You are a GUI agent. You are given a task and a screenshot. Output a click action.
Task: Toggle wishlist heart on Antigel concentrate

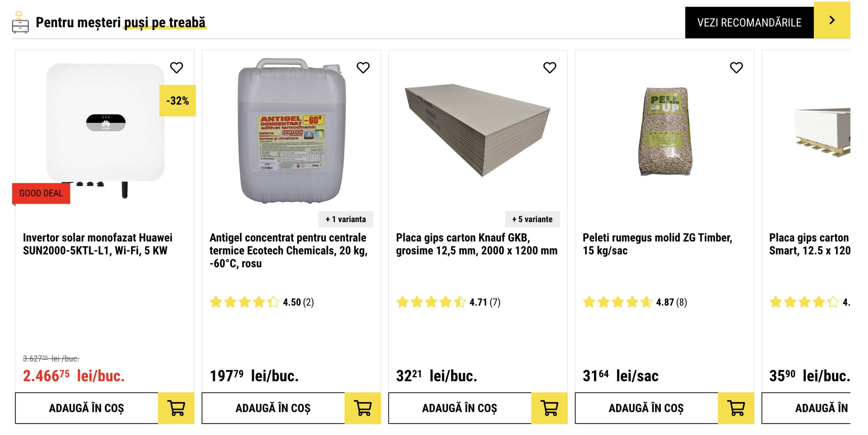[363, 68]
